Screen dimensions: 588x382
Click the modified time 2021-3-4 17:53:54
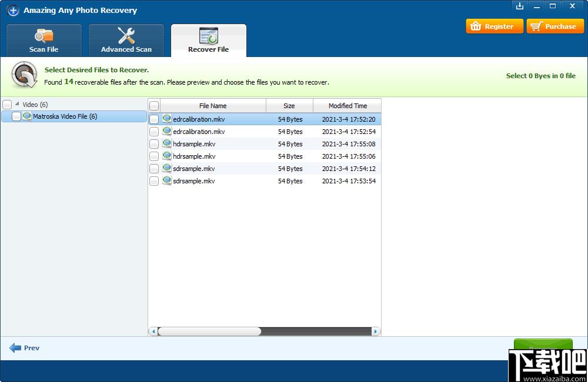[x=349, y=181]
